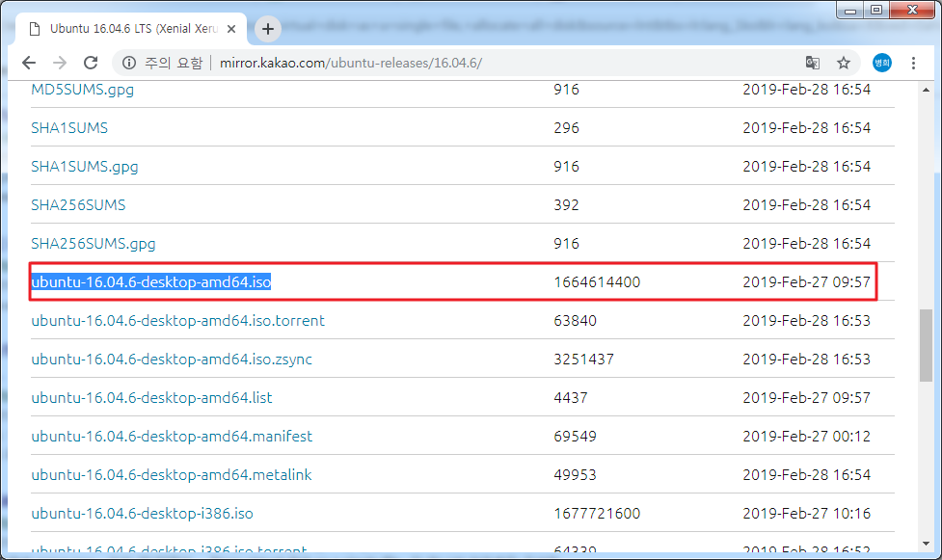Click the size value 69549
This screenshot has height=560, width=942.
click(575, 437)
